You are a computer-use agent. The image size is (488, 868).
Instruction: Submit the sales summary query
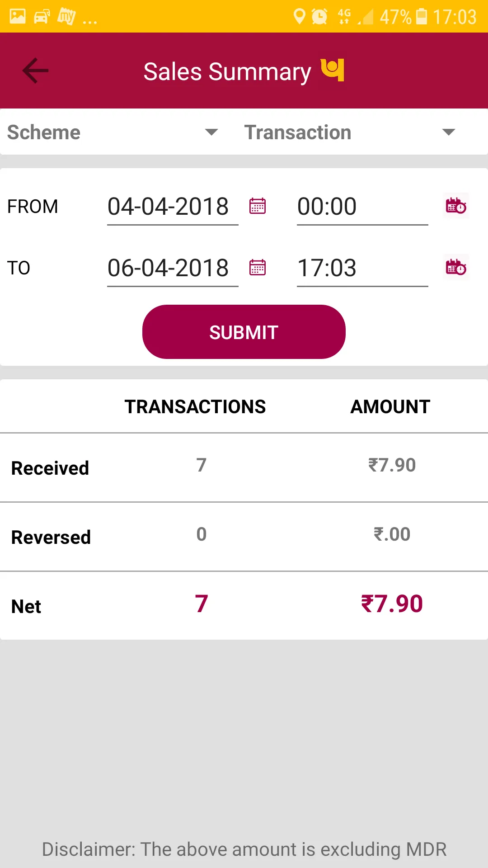[x=244, y=332]
